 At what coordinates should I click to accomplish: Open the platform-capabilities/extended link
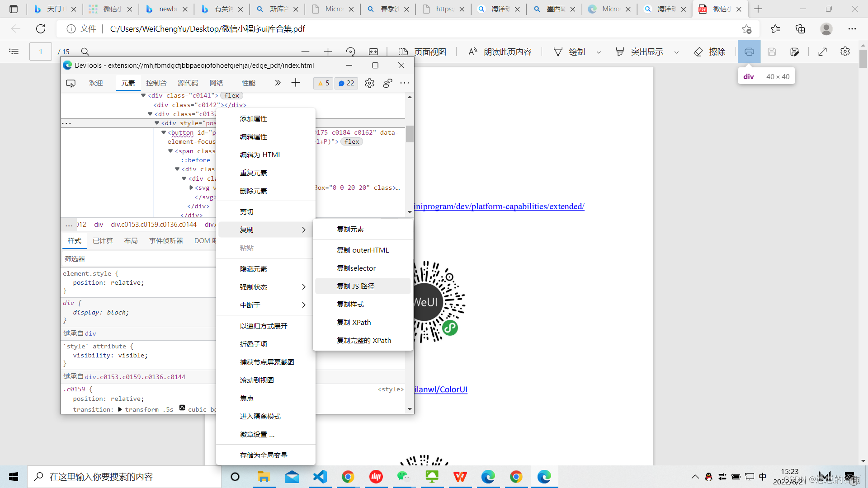pyautogui.click(x=499, y=206)
